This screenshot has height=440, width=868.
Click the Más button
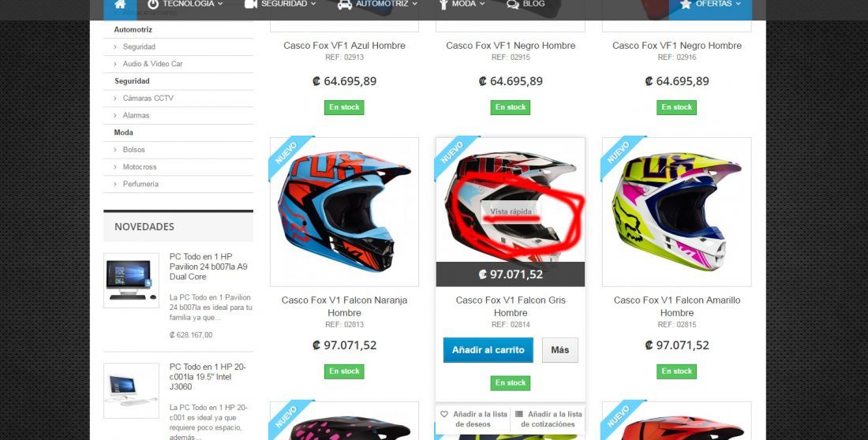(x=559, y=350)
